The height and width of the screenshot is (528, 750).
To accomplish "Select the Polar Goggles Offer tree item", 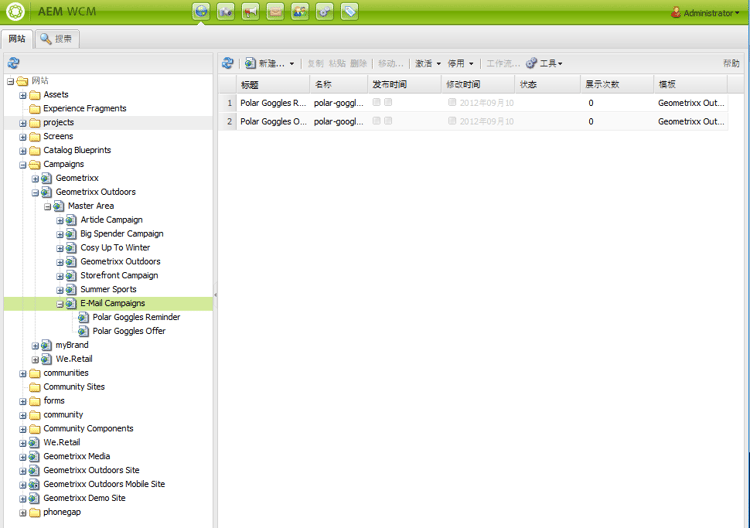I will coord(129,331).
